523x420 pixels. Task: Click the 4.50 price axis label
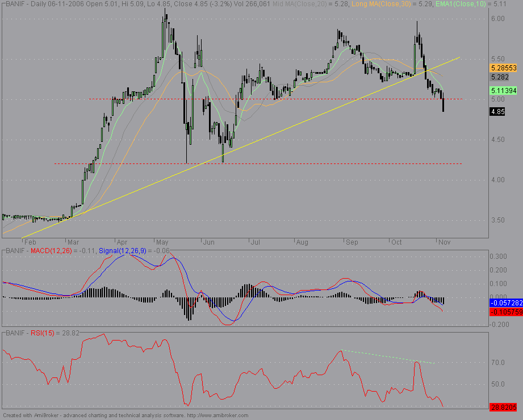coord(497,140)
